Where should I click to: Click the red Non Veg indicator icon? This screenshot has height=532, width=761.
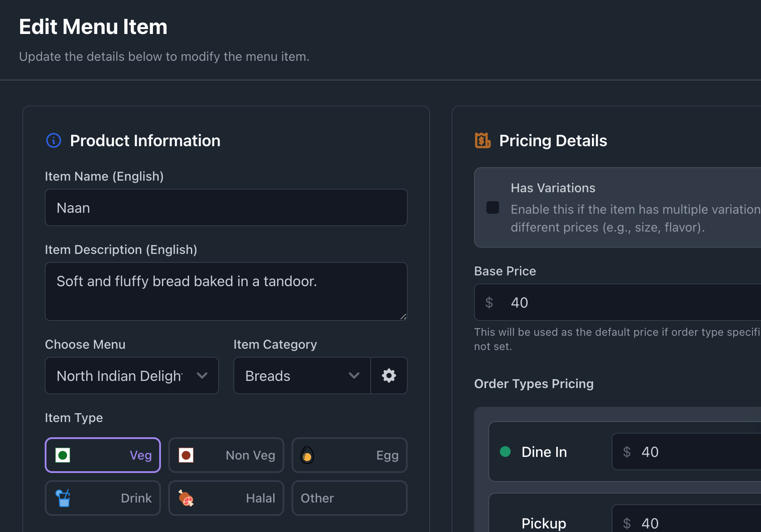(186, 455)
